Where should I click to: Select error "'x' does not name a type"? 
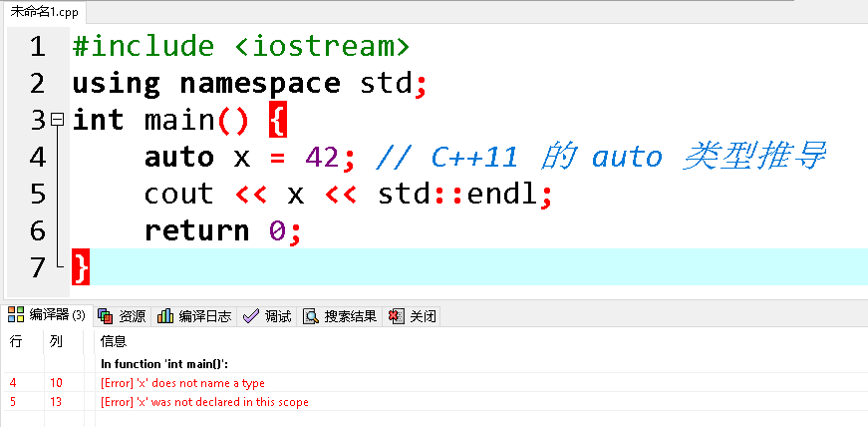coord(182,383)
